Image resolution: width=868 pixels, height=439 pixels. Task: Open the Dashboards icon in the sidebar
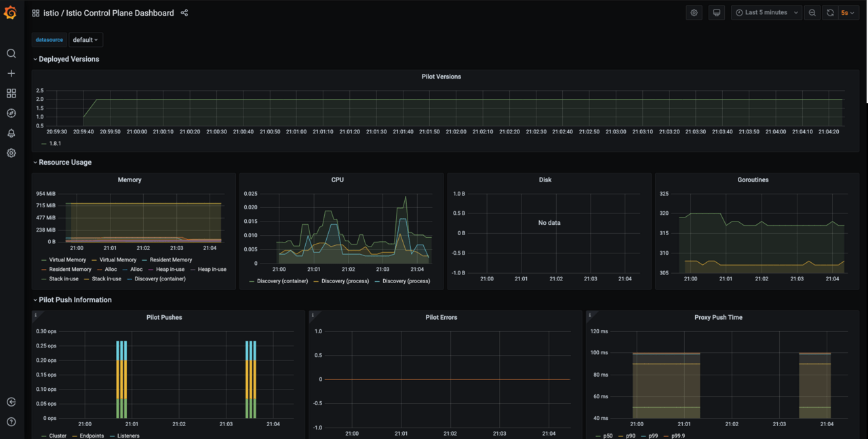click(11, 93)
